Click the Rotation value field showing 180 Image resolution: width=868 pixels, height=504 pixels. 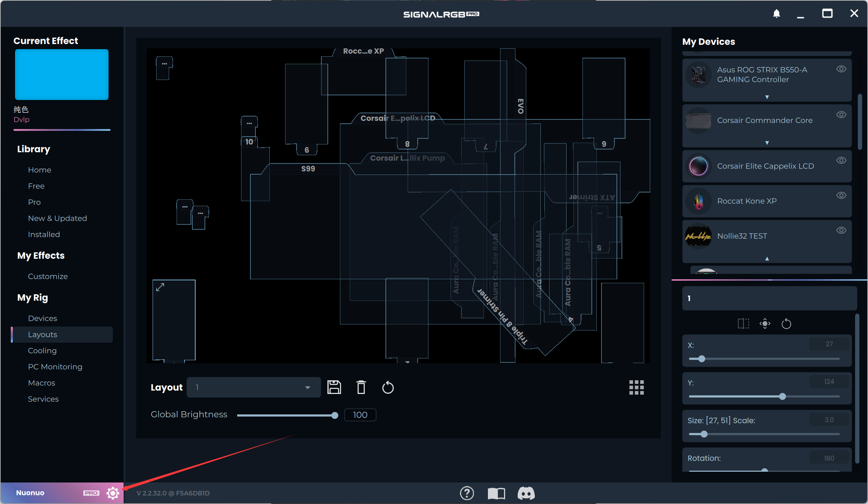coord(829,458)
